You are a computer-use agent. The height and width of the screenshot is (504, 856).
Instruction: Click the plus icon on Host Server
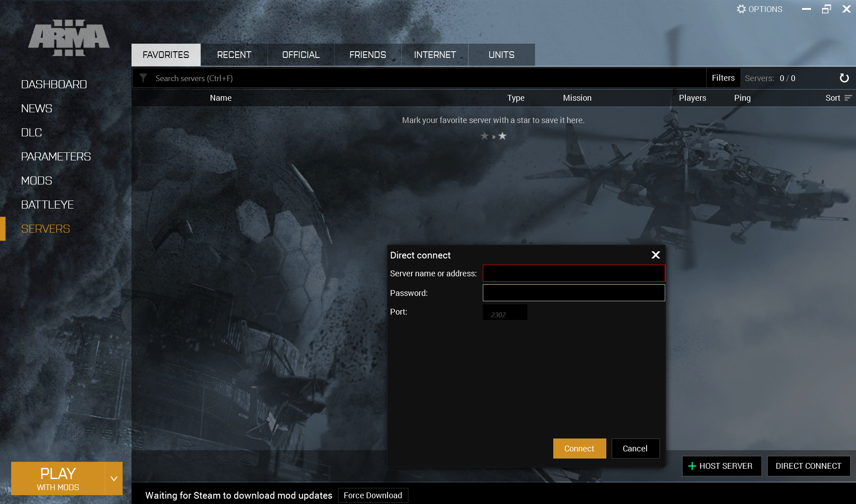pyautogui.click(x=692, y=466)
